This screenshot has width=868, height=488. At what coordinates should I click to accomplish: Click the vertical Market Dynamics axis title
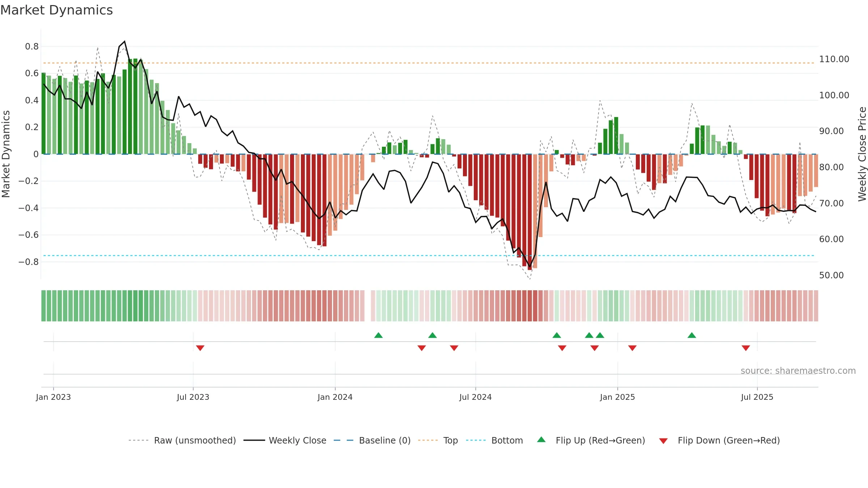click(6, 154)
